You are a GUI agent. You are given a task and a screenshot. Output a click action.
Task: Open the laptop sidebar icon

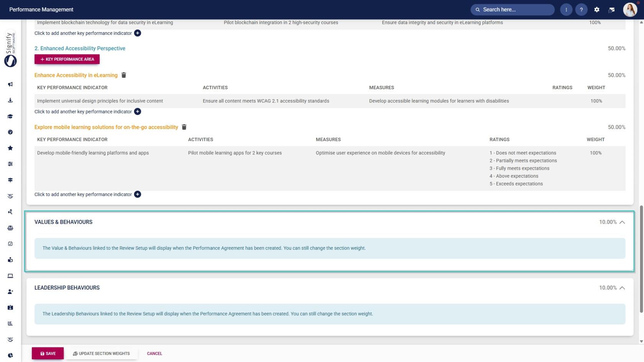10,276
